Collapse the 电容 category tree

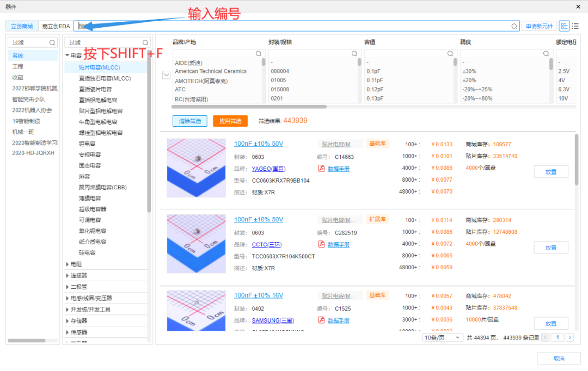(67, 55)
